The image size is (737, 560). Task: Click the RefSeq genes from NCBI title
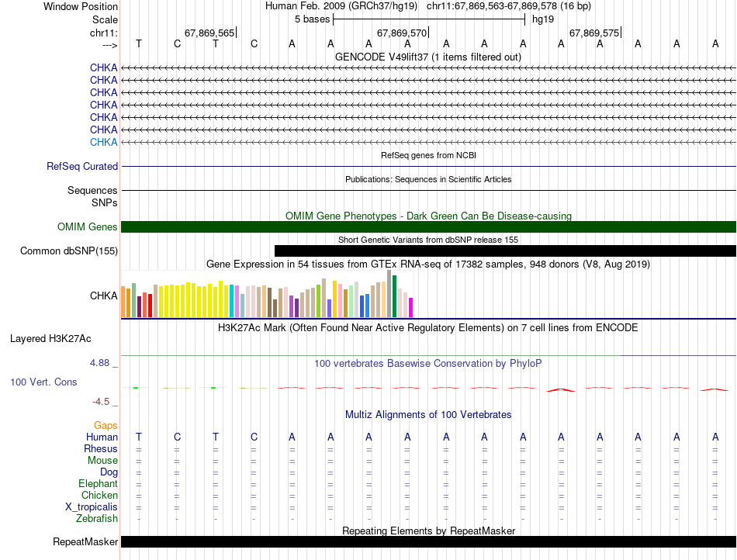tap(429, 155)
